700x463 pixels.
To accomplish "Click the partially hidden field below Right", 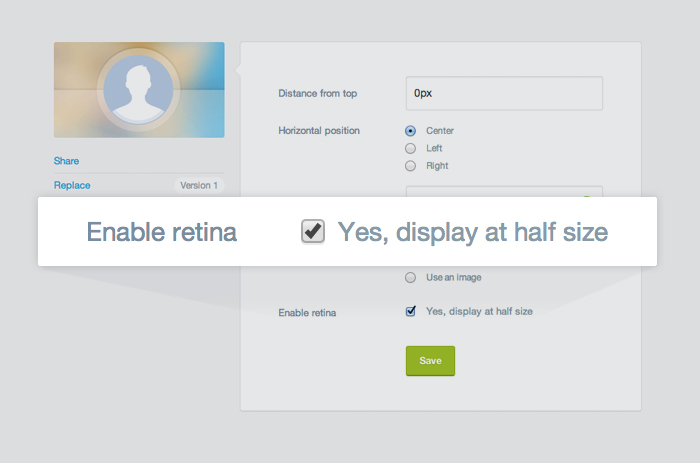I will 504,192.
